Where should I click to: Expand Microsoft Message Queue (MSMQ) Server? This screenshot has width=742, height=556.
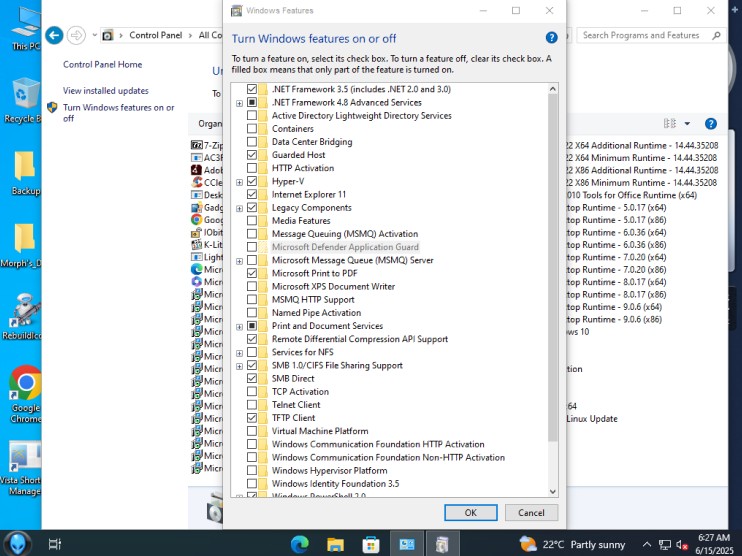point(239,261)
